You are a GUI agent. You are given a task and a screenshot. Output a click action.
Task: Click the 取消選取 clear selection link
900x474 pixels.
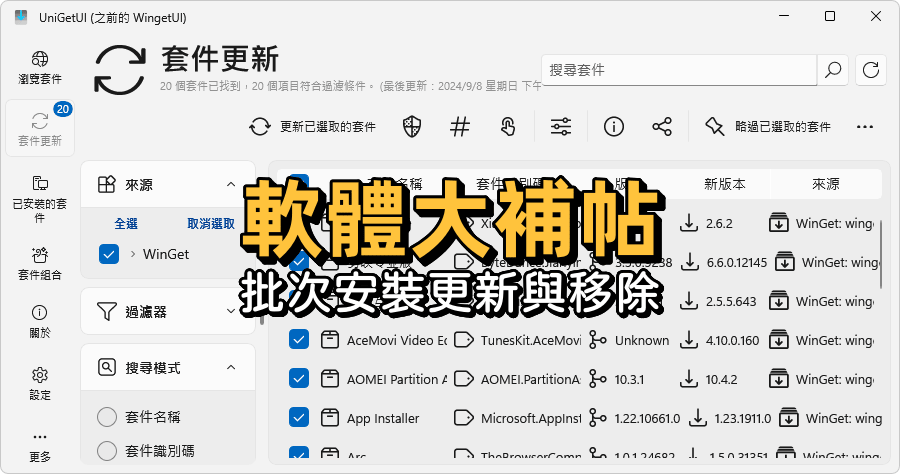pyautogui.click(x=211, y=224)
